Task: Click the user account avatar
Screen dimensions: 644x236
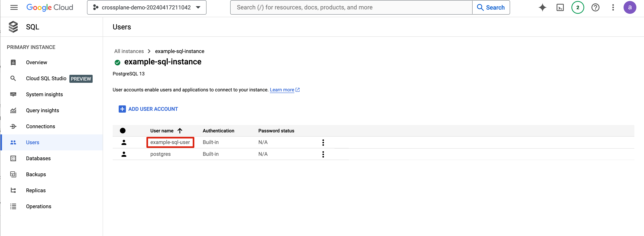Action: (x=630, y=7)
